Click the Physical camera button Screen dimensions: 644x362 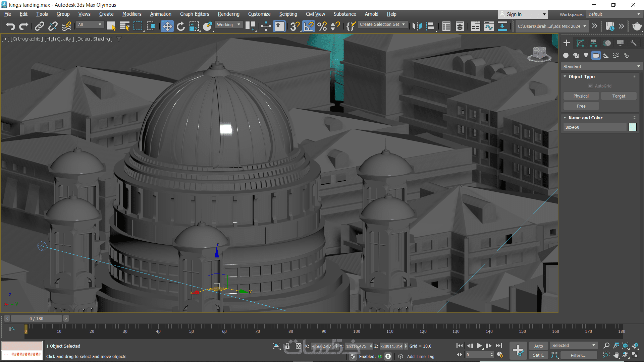581,96
